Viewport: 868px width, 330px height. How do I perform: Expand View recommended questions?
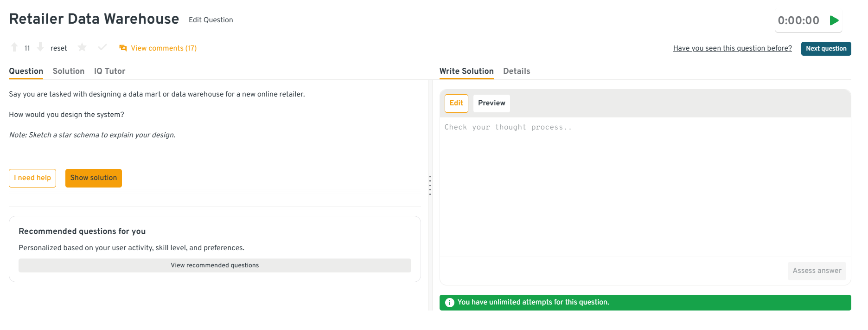215,265
